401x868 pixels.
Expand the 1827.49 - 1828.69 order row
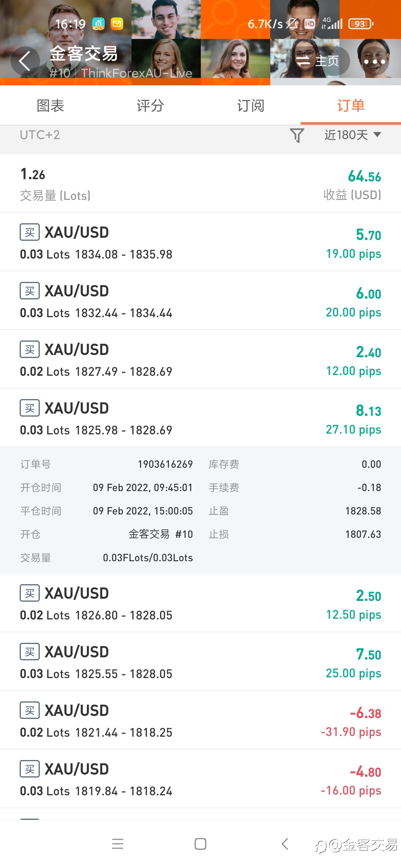[x=200, y=359]
